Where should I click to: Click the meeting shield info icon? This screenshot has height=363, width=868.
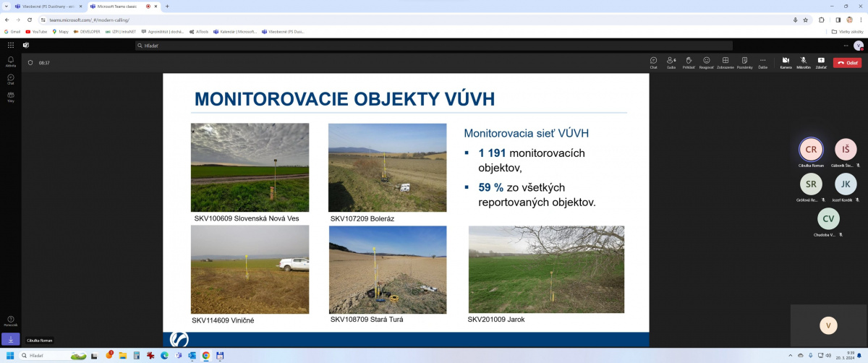30,63
